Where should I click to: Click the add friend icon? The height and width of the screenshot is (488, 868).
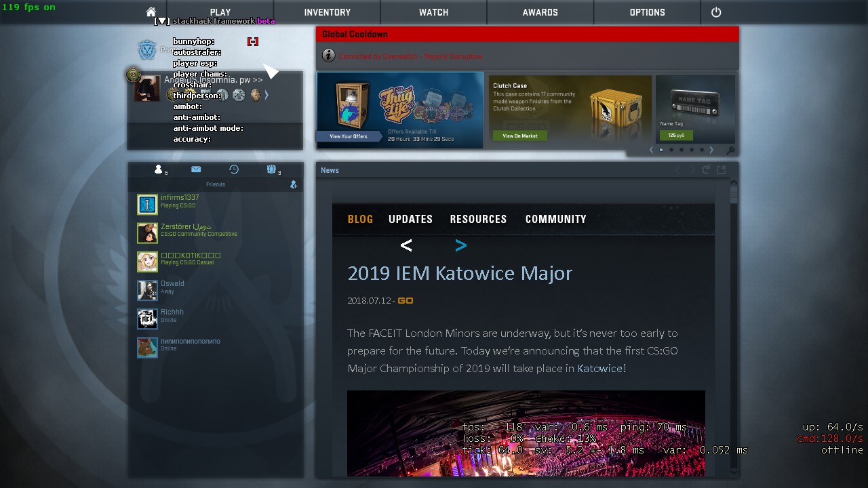point(294,184)
